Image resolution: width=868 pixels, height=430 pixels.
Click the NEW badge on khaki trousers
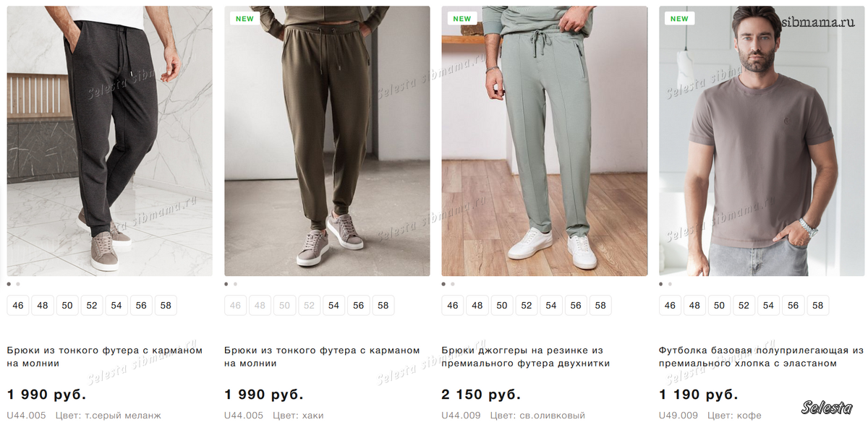click(x=244, y=19)
